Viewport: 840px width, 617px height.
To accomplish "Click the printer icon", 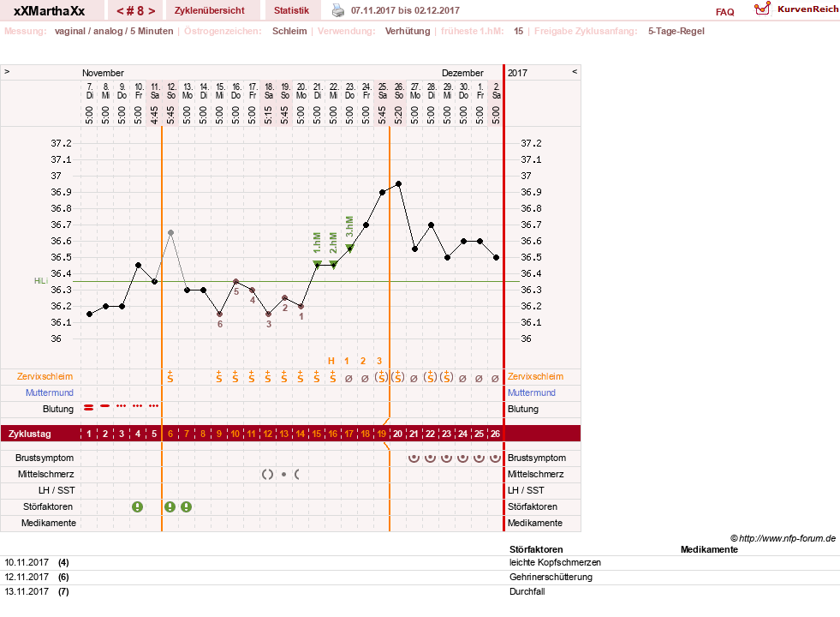I will click(338, 10).
